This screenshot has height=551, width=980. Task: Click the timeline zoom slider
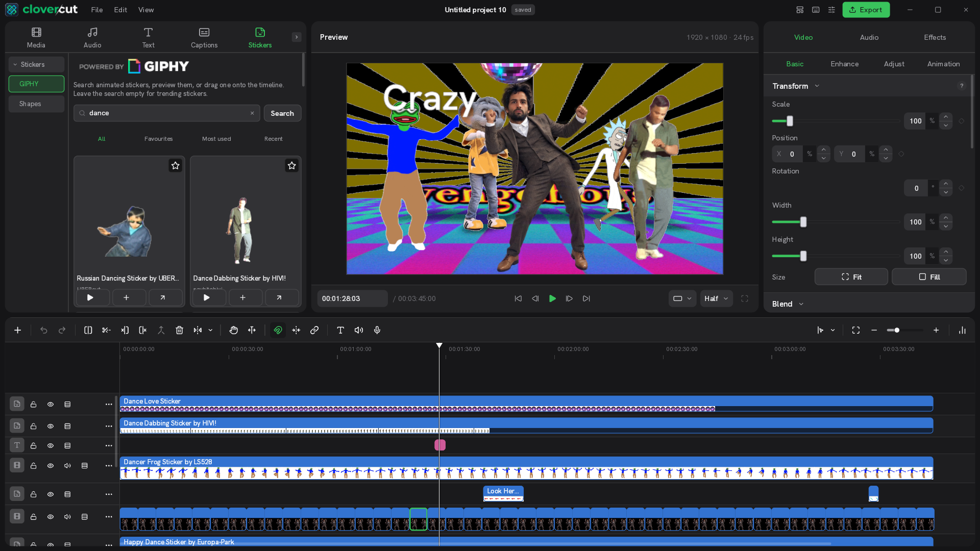click(x=904, y=330)
